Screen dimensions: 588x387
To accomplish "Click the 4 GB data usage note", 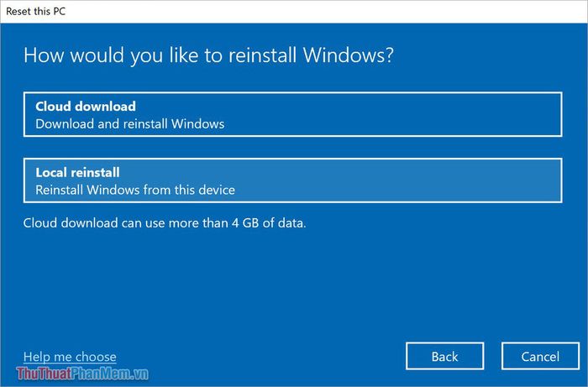I will pos(165,223).
